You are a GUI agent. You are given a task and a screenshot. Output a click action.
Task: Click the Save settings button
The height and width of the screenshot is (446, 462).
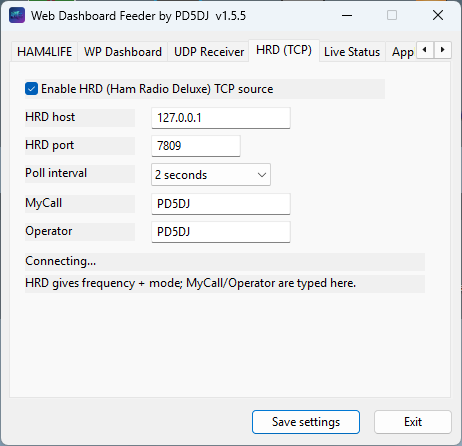click(306, 422)
